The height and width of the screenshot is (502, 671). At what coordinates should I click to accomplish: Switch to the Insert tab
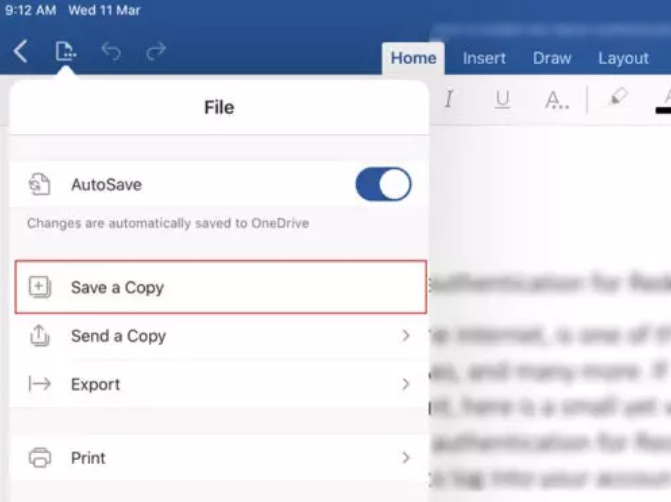(484, 58)
